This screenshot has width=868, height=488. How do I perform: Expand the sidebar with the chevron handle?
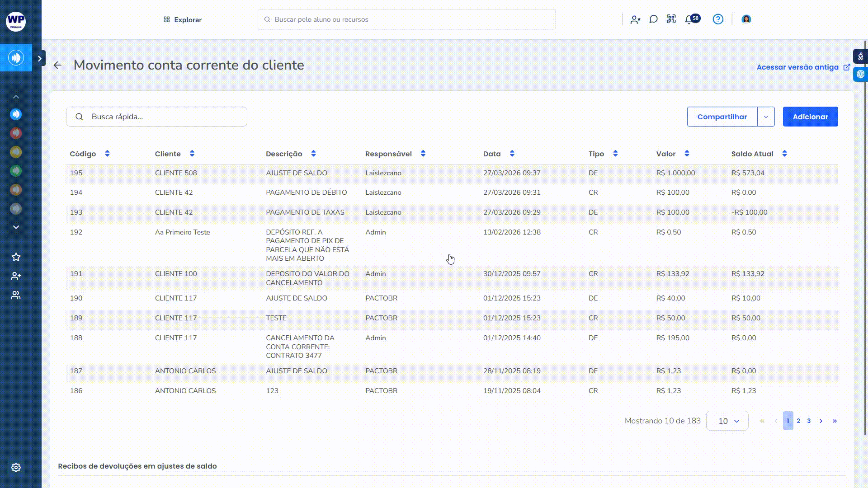click(40, 58)
